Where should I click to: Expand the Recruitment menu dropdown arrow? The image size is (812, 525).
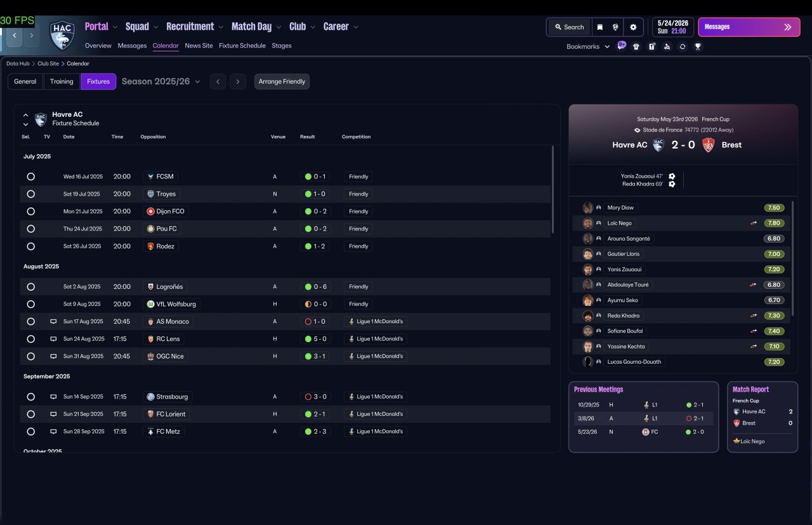coord(221,27)
